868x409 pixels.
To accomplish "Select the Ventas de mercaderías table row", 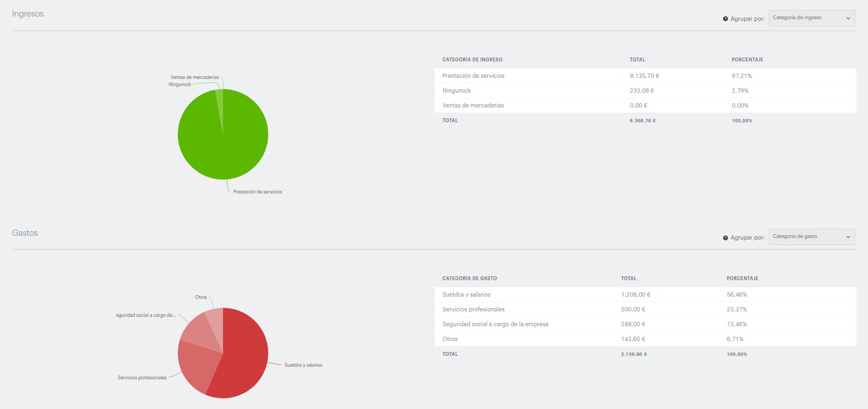I will pyautogui.click(x=645, y=105).
